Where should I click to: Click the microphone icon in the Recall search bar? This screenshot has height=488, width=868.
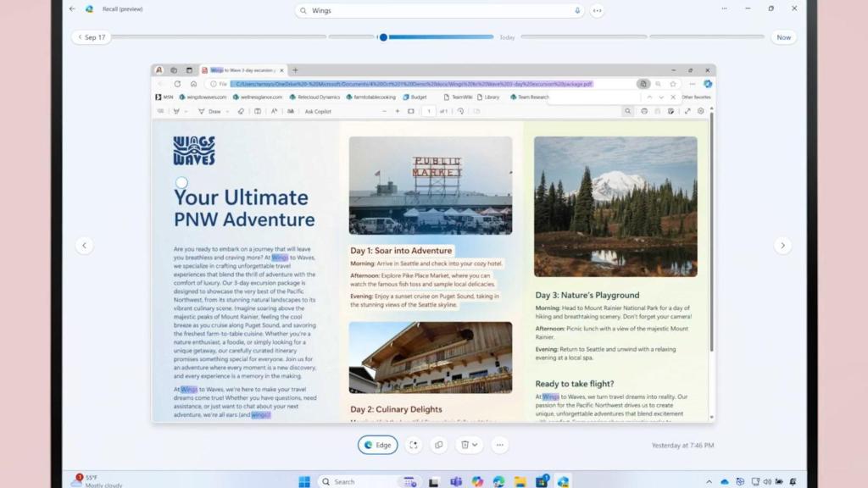[576, 9]
